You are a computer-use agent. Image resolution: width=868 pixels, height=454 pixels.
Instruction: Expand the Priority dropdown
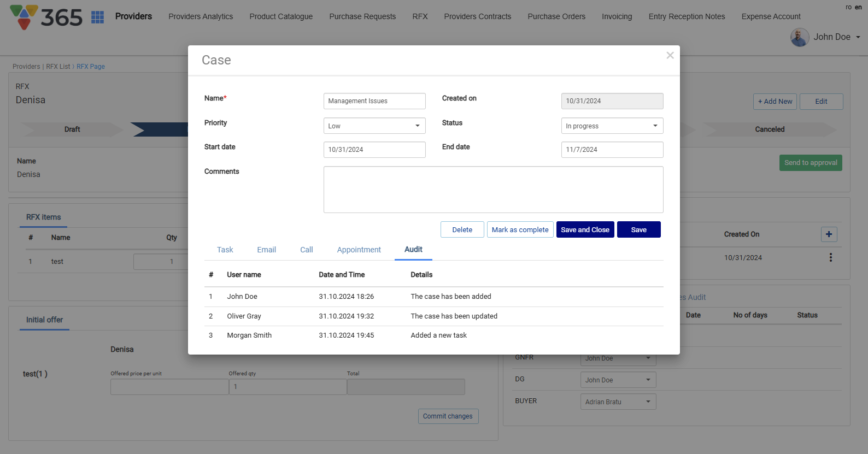pyautogui.click(x=374, y=126)
